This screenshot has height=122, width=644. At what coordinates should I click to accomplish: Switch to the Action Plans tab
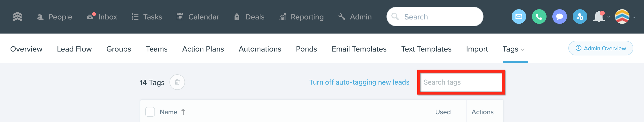click(203, 49)
